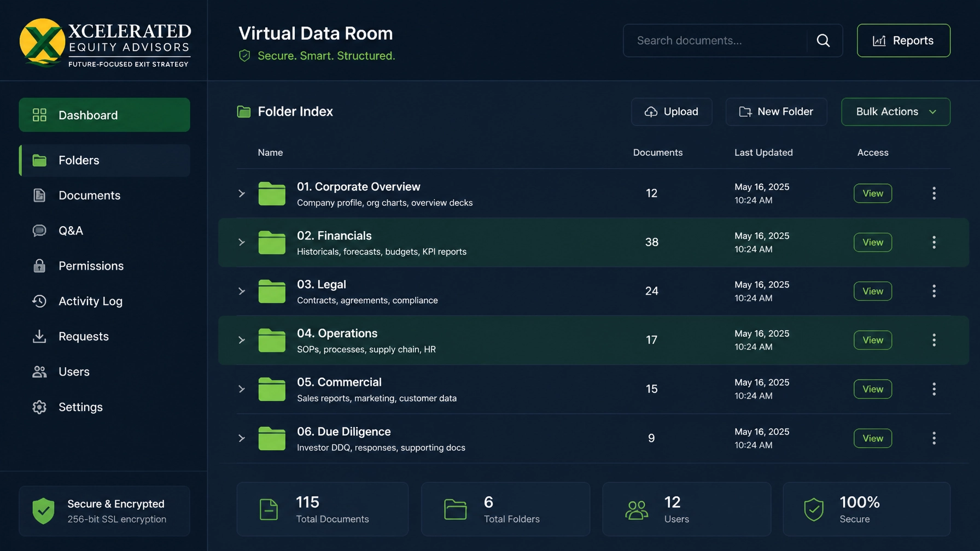The height and width of the screenshot is (551, 980).
Task: Expand the 06. Due Diligence chevron
Action: coord(242,438)
